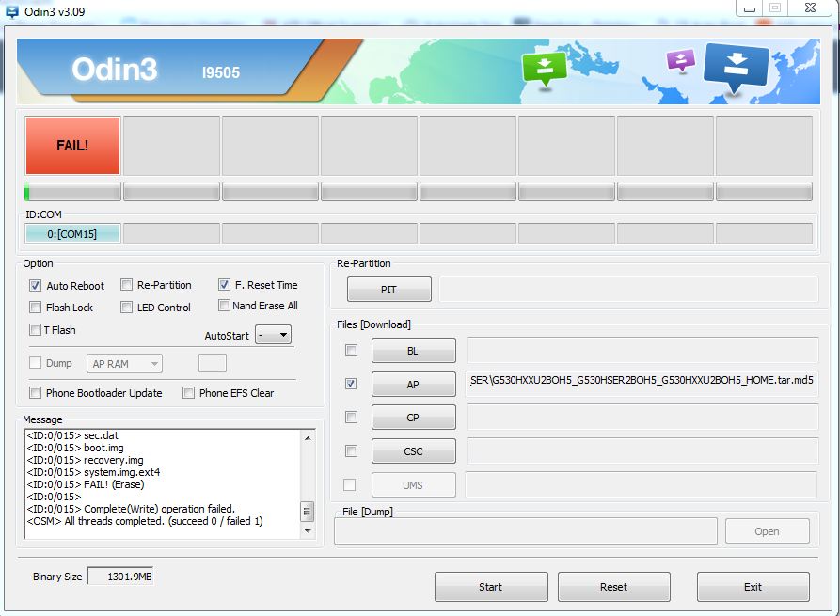Screen dimensions: 840x616
Task: Click the large blue download marker icon
Action: coord(737,69)
